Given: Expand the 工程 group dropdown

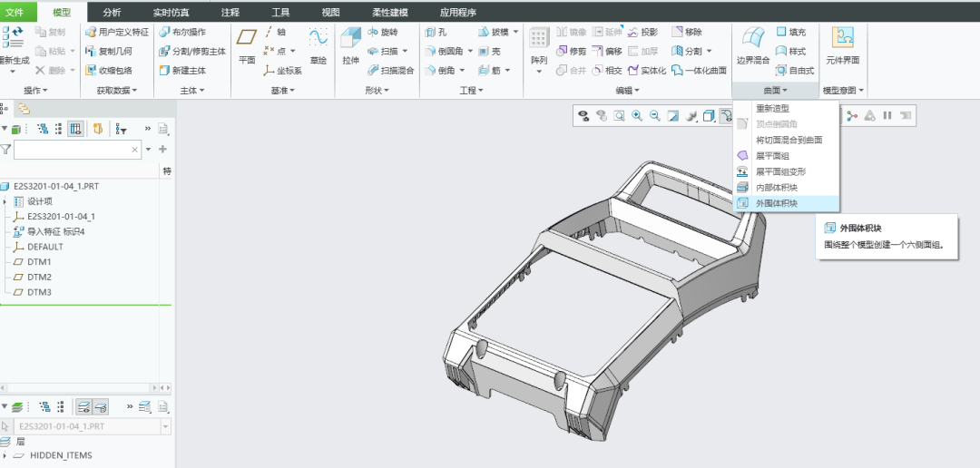Looking at the screenshot, I should click(x=471, y=91).
